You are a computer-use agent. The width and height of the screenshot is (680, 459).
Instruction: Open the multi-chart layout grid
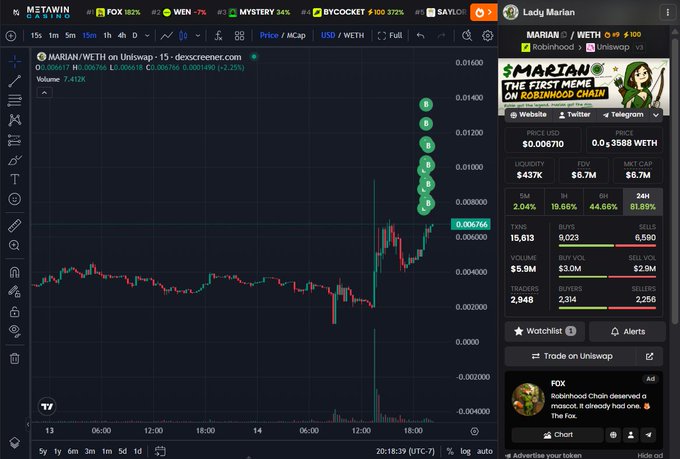coord(239,36)
